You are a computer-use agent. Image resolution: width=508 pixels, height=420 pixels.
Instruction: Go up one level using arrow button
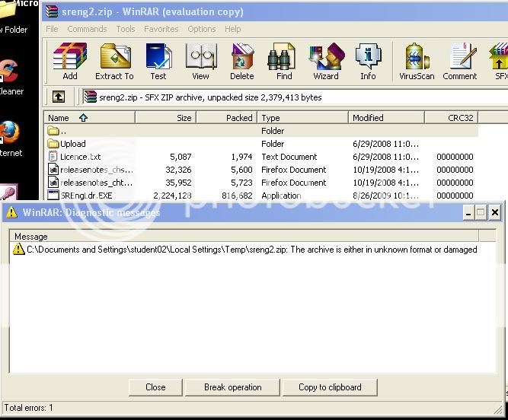[59, 97]
